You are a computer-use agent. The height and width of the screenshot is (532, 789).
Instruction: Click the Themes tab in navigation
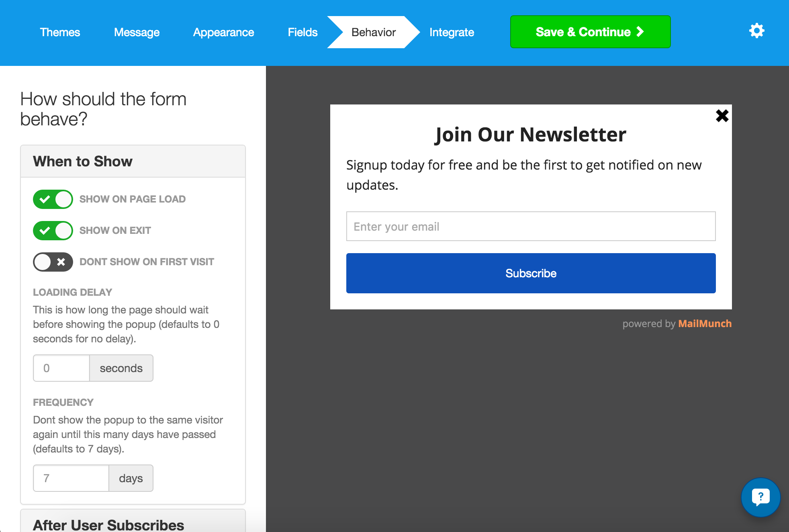pos(60,33)
